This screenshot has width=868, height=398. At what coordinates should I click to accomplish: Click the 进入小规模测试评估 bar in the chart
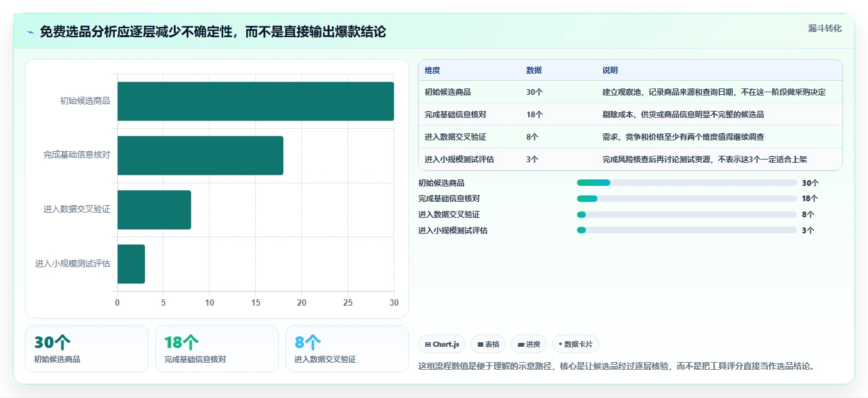click(131, 264)
